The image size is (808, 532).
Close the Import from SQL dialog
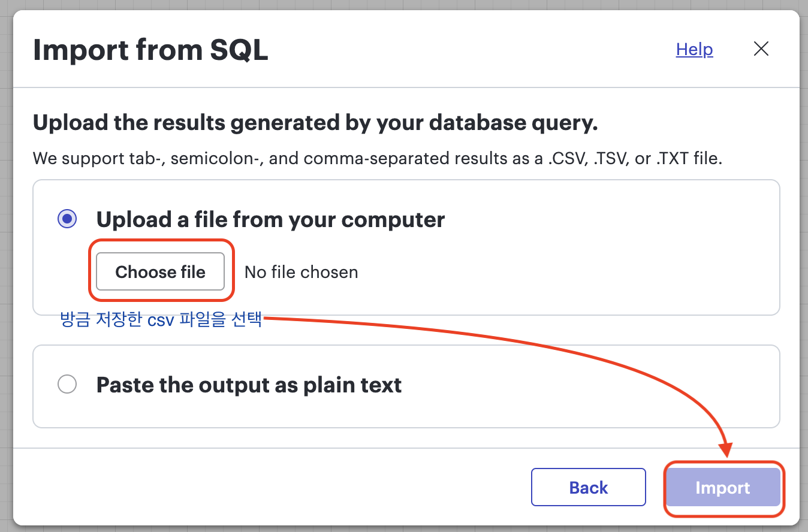click(761, 49)
